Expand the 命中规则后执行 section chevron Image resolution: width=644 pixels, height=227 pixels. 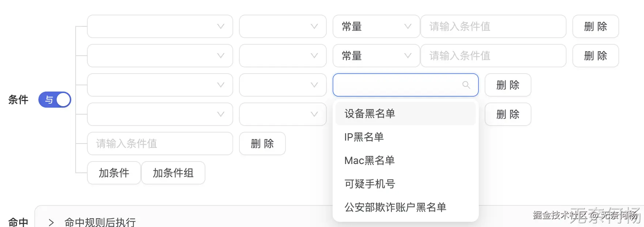tap(51, 222)
